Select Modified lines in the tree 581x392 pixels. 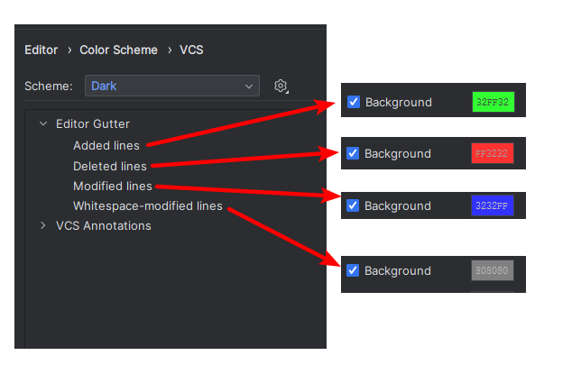click(113, 186)
